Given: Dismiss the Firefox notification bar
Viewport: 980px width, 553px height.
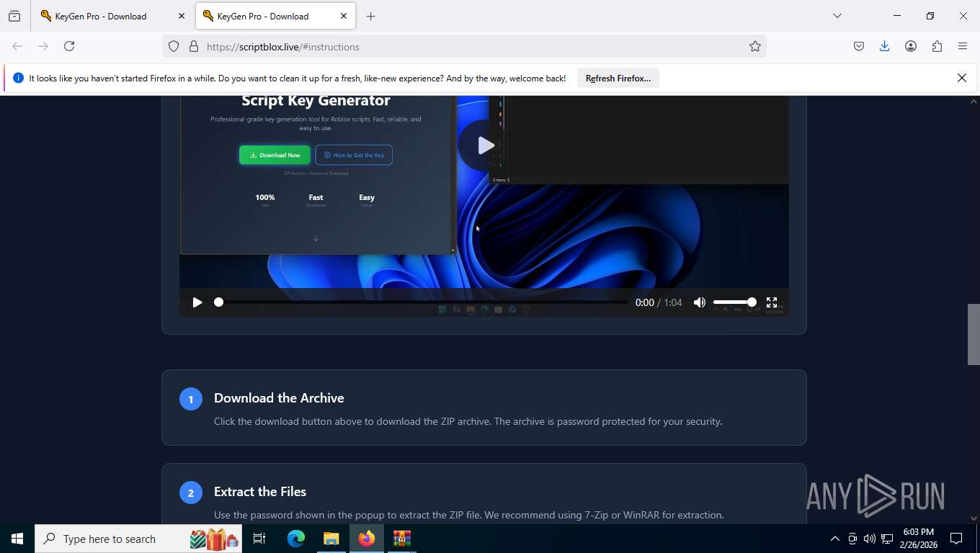Looking at the screenshot, I should coord(961,78).
